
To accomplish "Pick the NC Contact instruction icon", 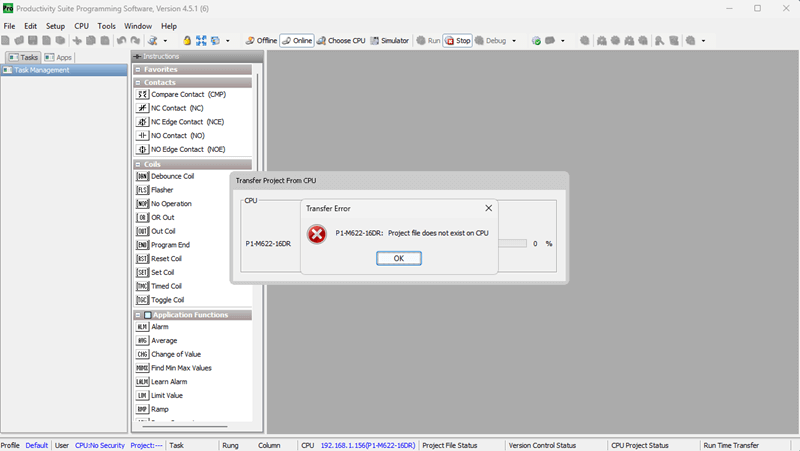I will [x=142, y=108].
